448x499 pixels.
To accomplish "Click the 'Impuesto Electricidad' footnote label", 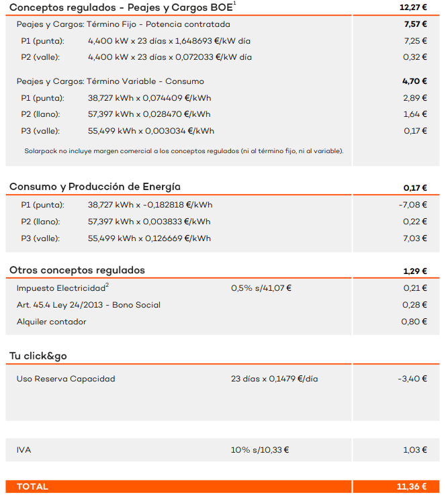I will (x=62, y=287).
